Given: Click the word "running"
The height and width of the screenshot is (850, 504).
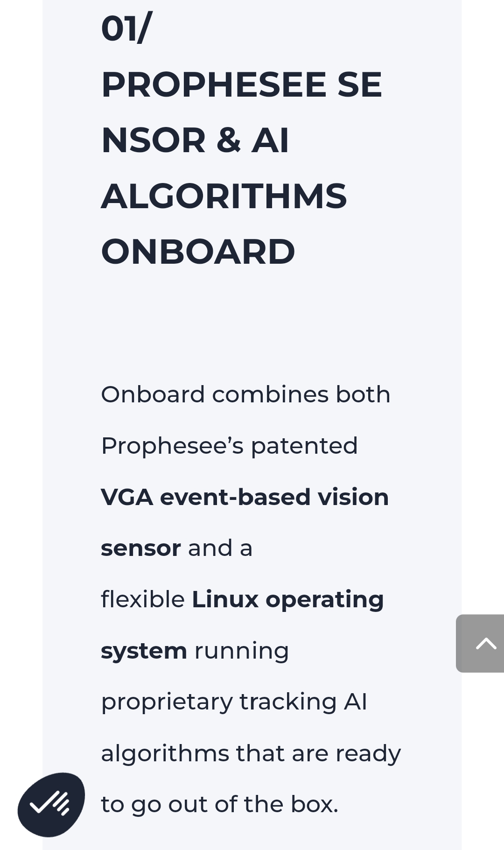Looking at the screenshot, I should coord(242,652).
